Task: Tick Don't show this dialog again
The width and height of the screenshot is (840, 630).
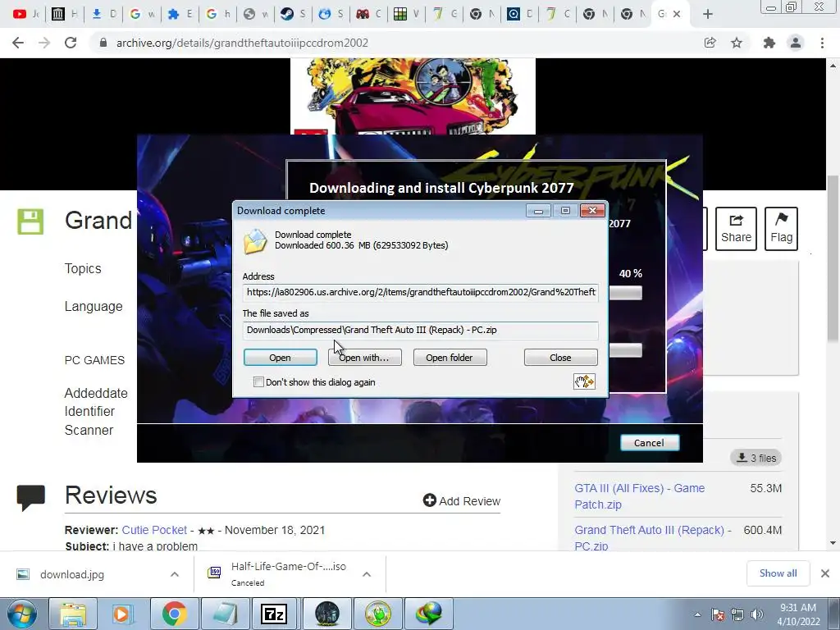Action: (x=258, y=382)
